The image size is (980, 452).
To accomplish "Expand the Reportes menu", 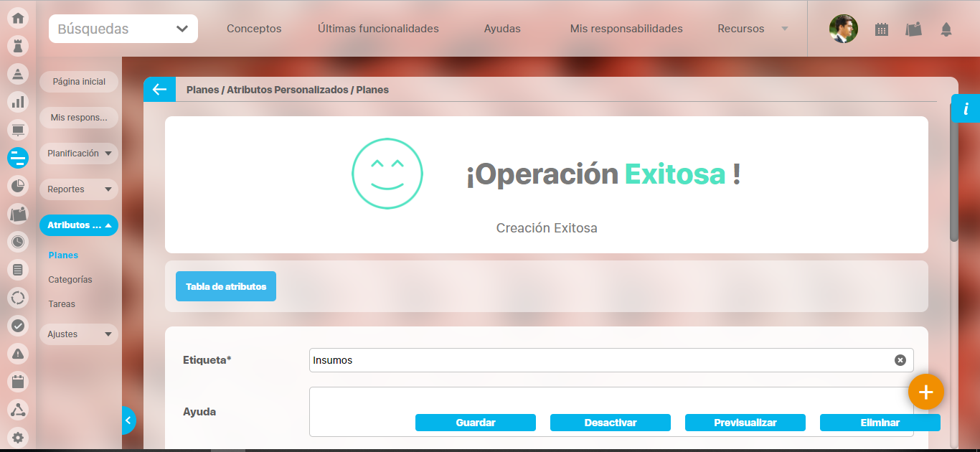I will [79, 189].
